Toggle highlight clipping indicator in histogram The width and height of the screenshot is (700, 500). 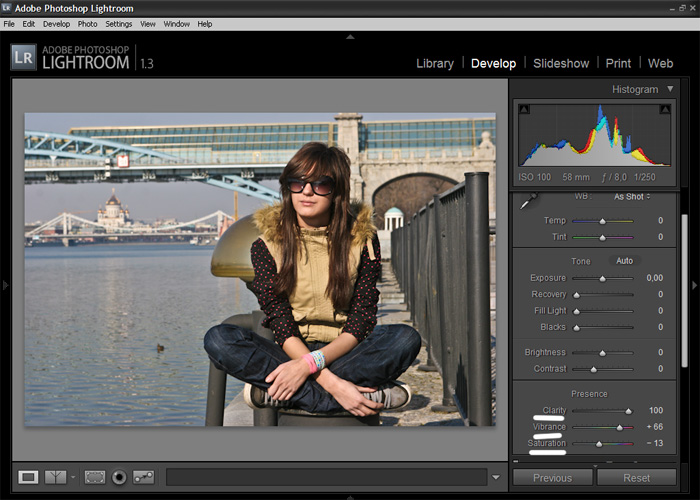(x=664, y=109)
